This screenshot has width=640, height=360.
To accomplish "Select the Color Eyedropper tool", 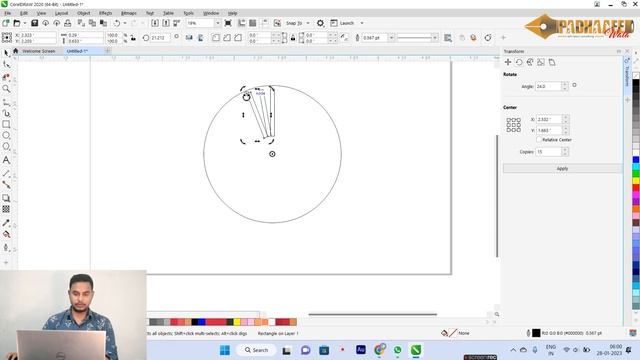I will [x=6, y=223].
